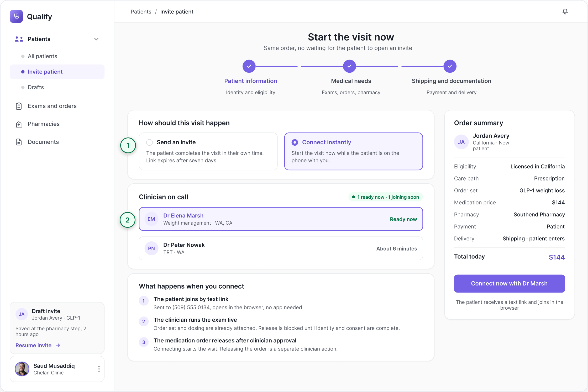Click the arrow icon next to Resume invite

58,345
